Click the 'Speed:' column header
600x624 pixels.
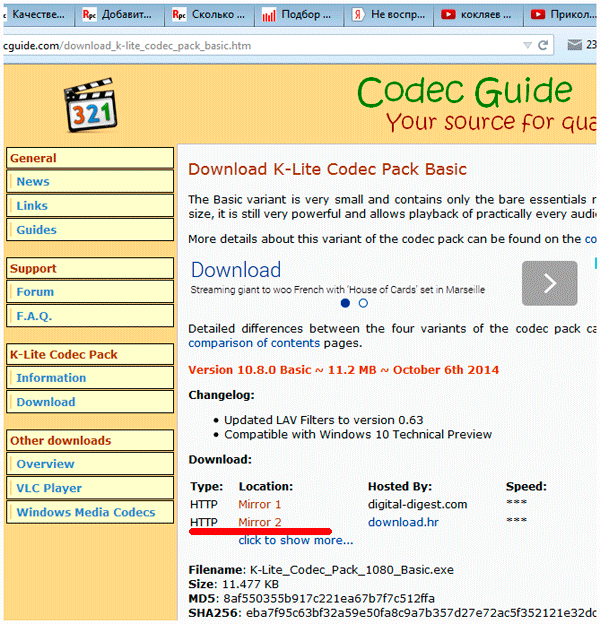[526, 486]
